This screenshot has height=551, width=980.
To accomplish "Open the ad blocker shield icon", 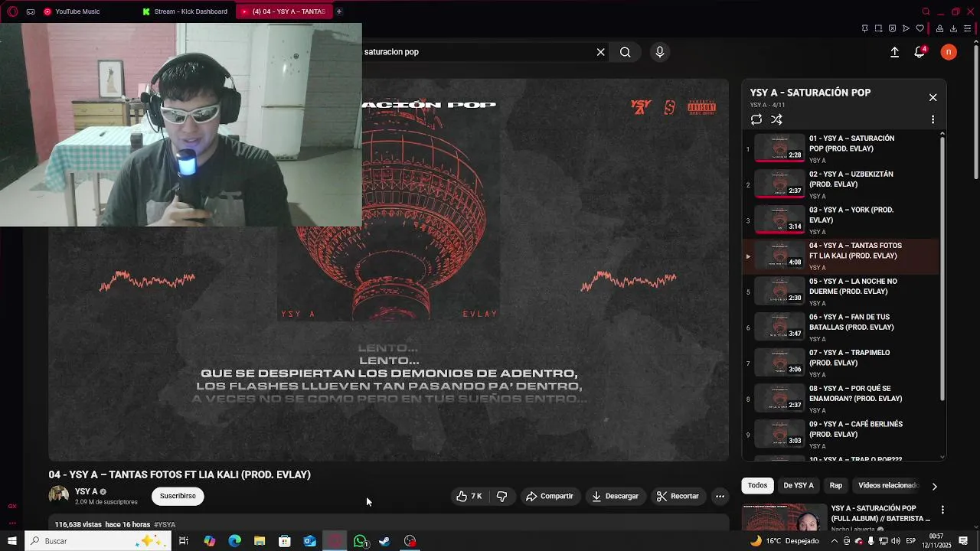I will point(892,28).
